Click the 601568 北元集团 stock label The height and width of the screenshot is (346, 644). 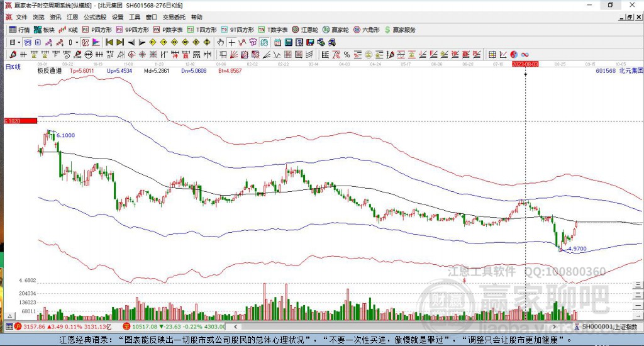(x=619, y=70)
